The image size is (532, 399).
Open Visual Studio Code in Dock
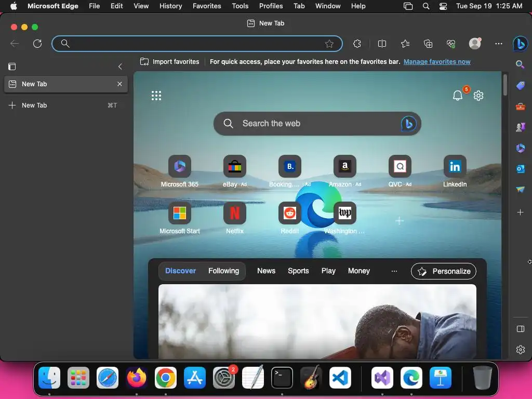(x=340, y=378)
